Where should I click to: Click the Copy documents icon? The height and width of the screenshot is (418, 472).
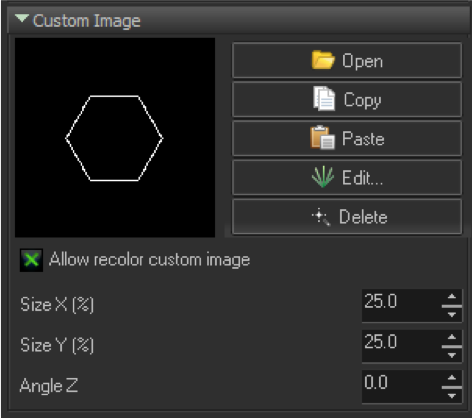[324, 99]
